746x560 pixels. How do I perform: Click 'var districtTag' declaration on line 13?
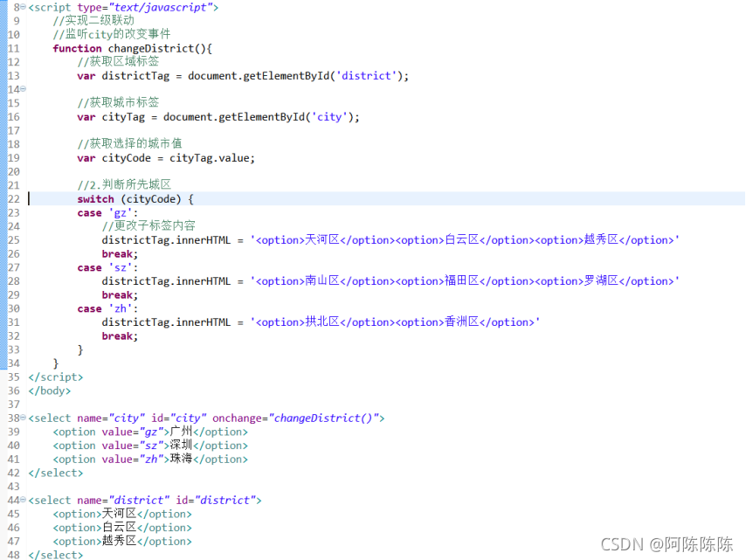243,76
